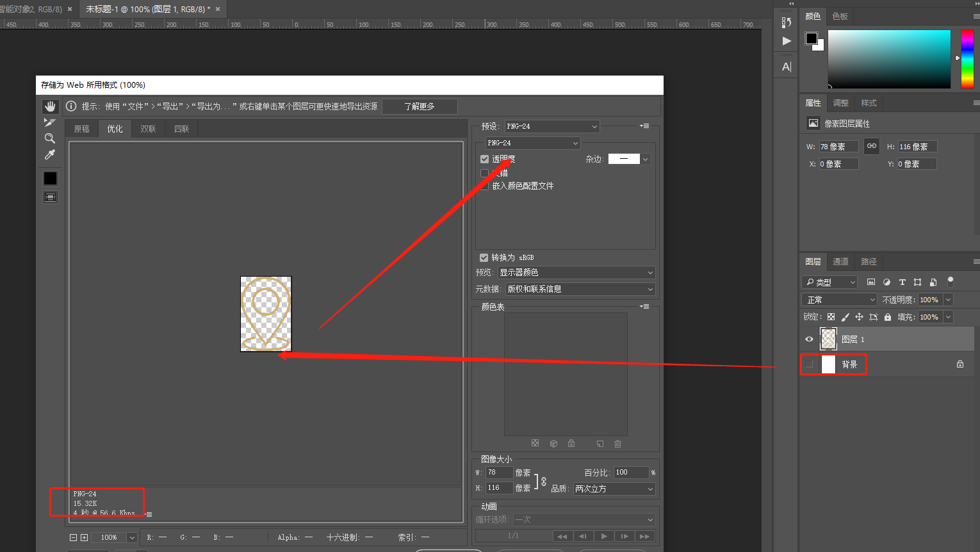Lock transparent pixels icon in 锁定 row
980x552 pixels.
(x=831, y=317)
